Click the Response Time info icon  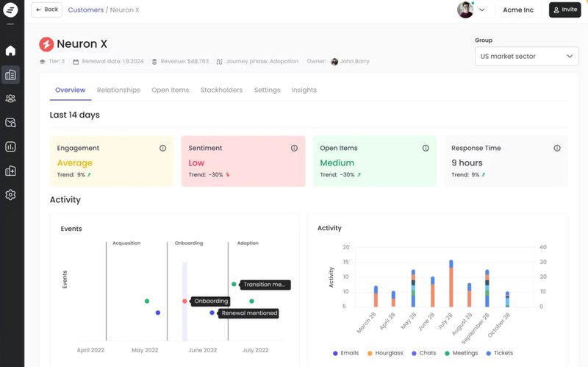point(556,148)
